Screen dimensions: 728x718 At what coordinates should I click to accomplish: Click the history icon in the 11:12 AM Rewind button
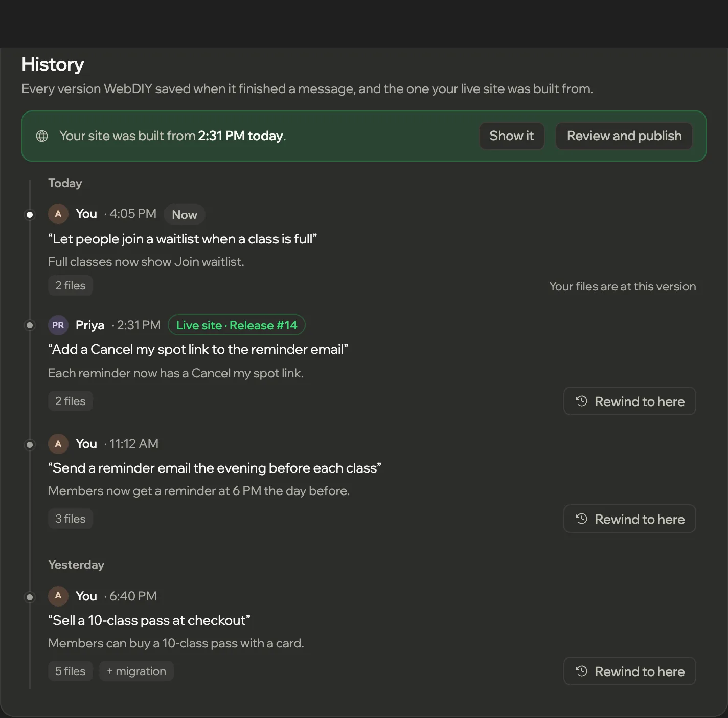(x=582, y=519)
